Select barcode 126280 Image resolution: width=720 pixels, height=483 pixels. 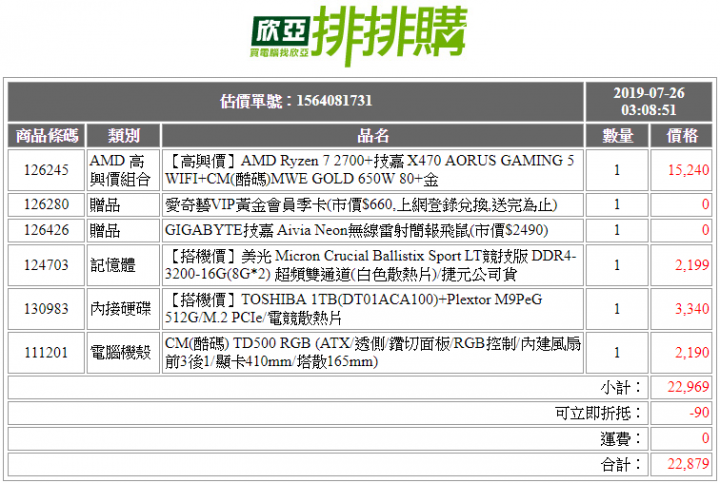[46, 204]
